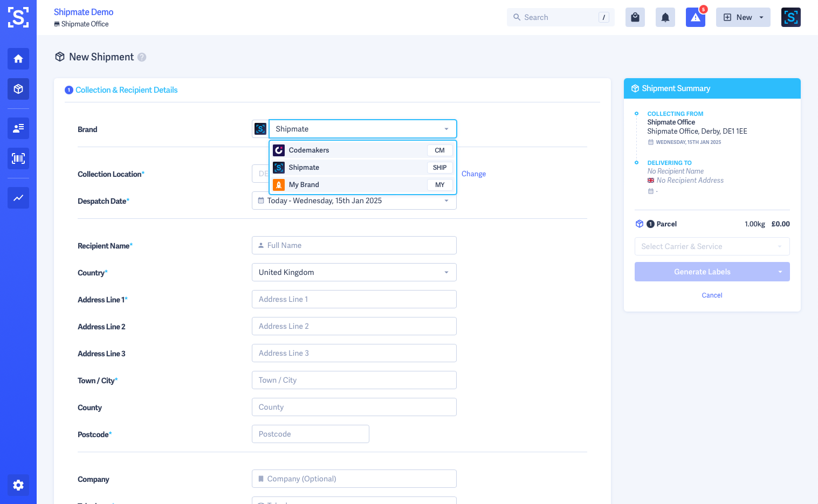Image resolution: width=818 pixels, height=504 pixels.
Task: Click the £0.00 parcel price
Action: [x=780, y=224]
